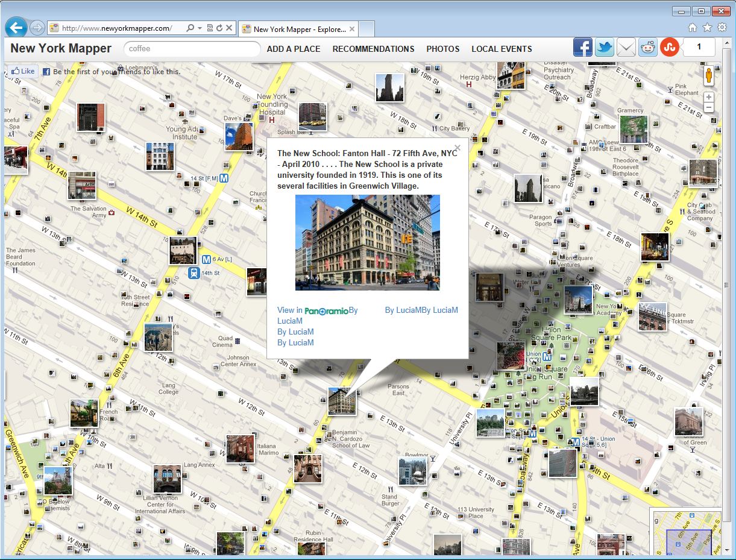This screenshot has height=560, width=736.
Task: Close the Fanton Hall info popup
Action: click(458, 148)
